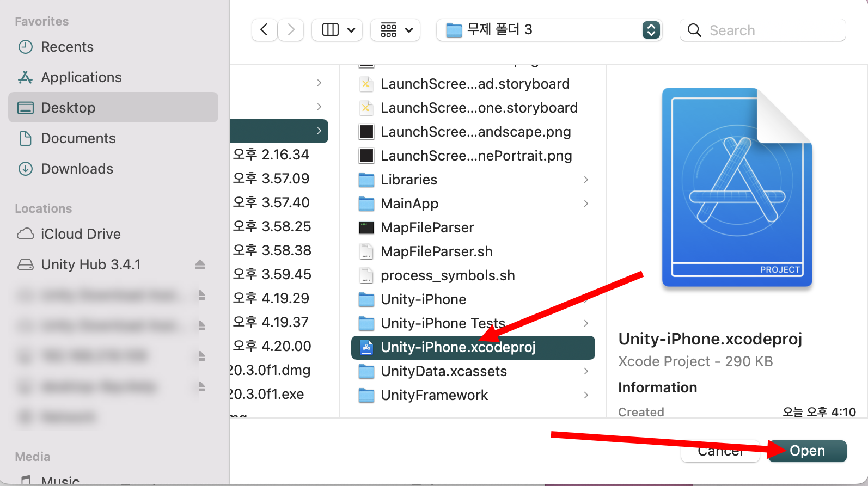
Task: Click the Applications icon in sidebar
Action: (26, 77)
